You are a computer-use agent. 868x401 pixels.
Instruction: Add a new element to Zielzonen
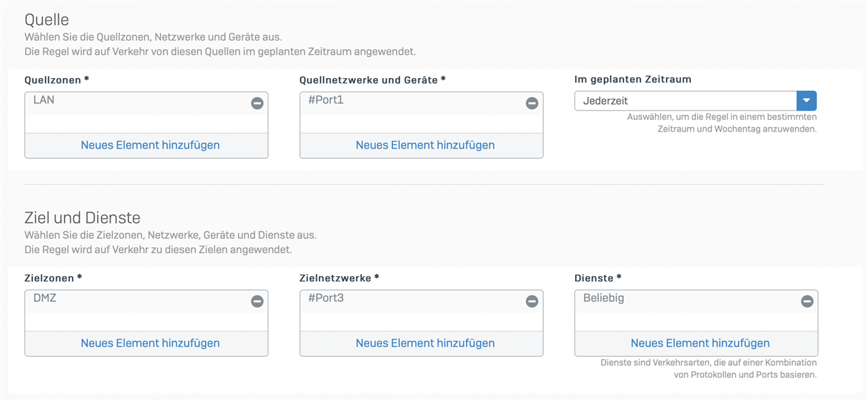(150, 343)
